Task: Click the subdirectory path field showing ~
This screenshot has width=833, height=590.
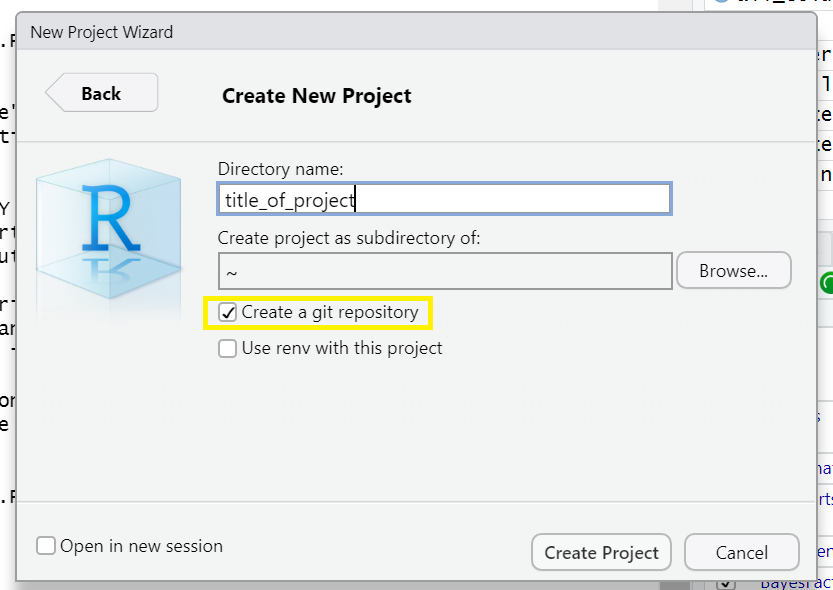Action: coord(444,271)
